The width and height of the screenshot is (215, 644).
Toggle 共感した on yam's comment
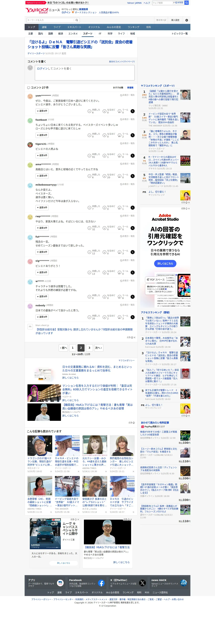point(94,111)
